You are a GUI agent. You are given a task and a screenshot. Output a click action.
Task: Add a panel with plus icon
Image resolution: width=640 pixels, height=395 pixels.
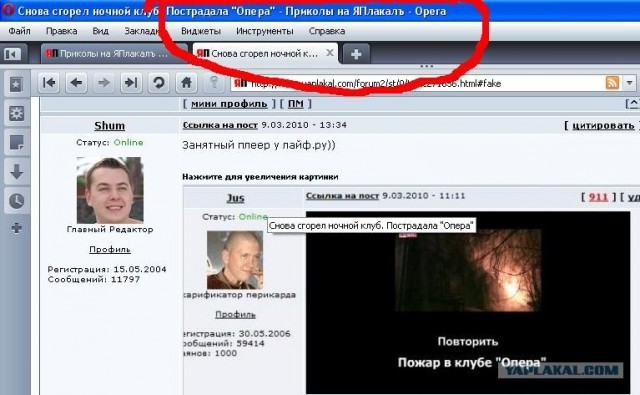[x=16, y=228]
